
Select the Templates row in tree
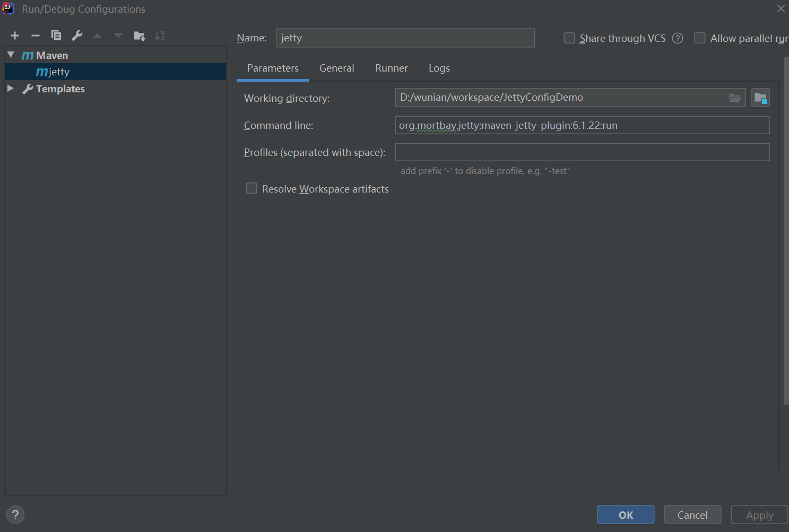coord(116,89)
